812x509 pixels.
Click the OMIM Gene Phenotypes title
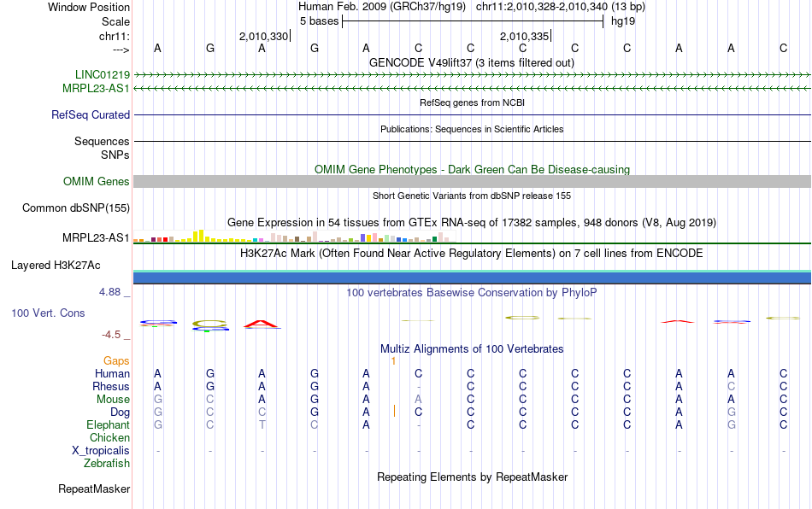(473, 170)
